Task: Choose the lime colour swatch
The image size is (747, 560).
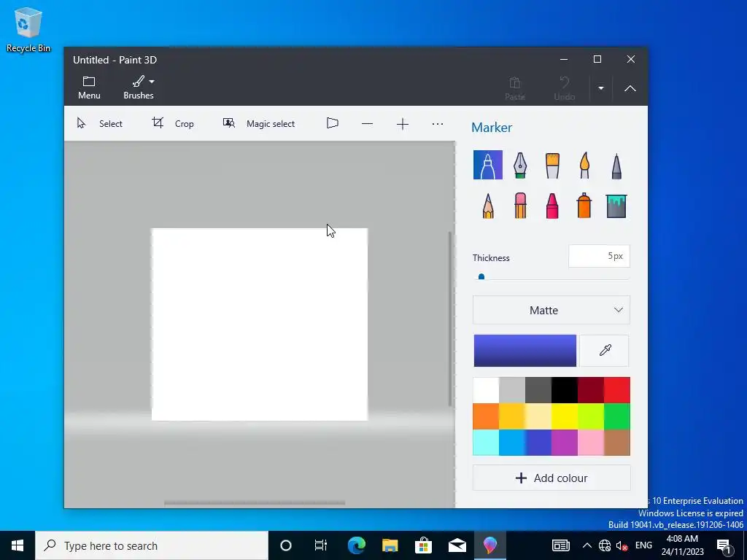Action: [591, 416]
